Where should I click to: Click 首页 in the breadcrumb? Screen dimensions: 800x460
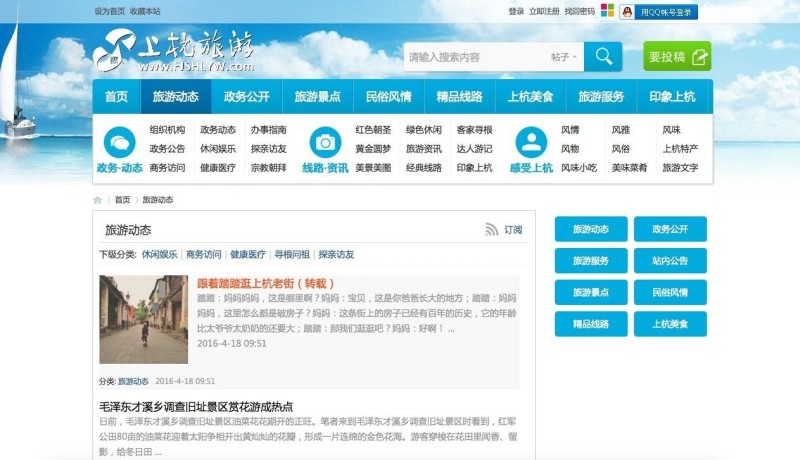(122, 200)
